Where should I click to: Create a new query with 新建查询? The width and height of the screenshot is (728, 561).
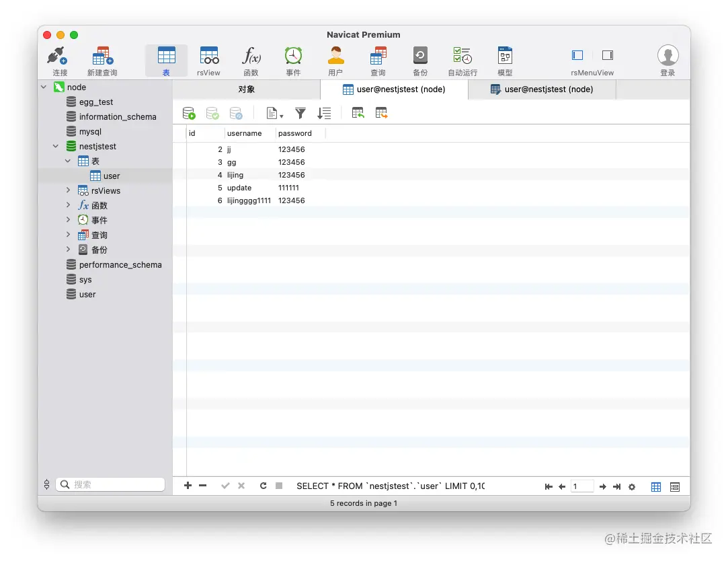click(102, 61)
